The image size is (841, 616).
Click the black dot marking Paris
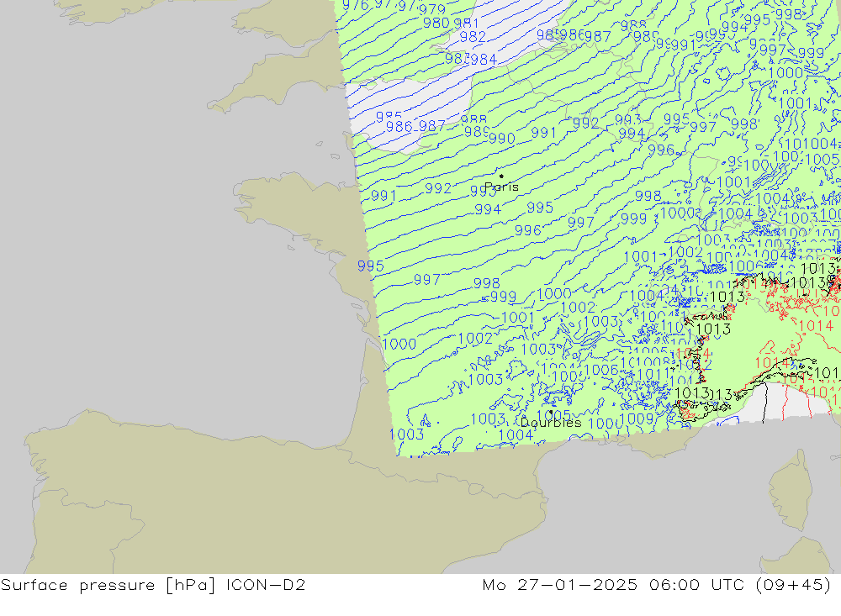[501, 176]
